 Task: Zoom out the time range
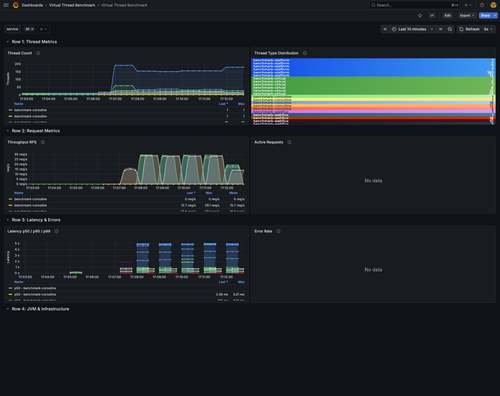450,29
